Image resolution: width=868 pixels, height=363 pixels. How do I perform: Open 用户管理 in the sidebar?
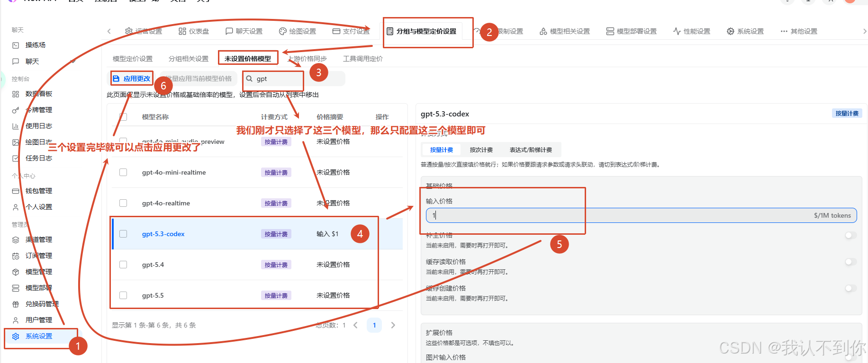(x=38, y=320)
